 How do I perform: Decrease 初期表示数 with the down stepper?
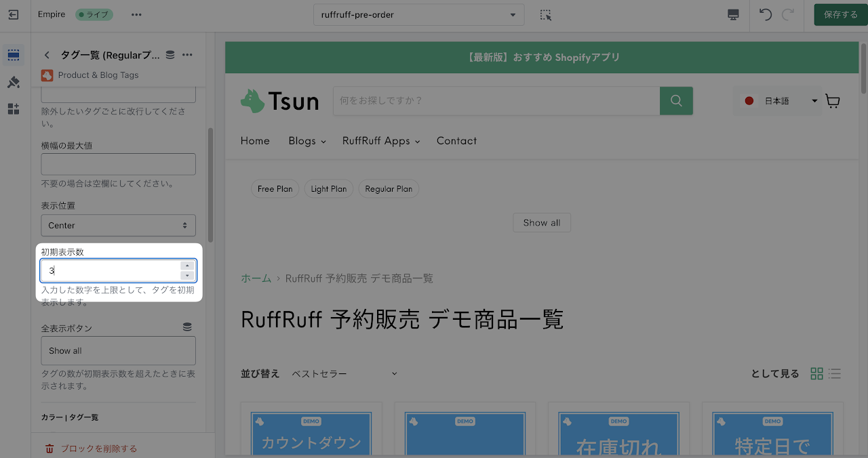pos(187,276)
